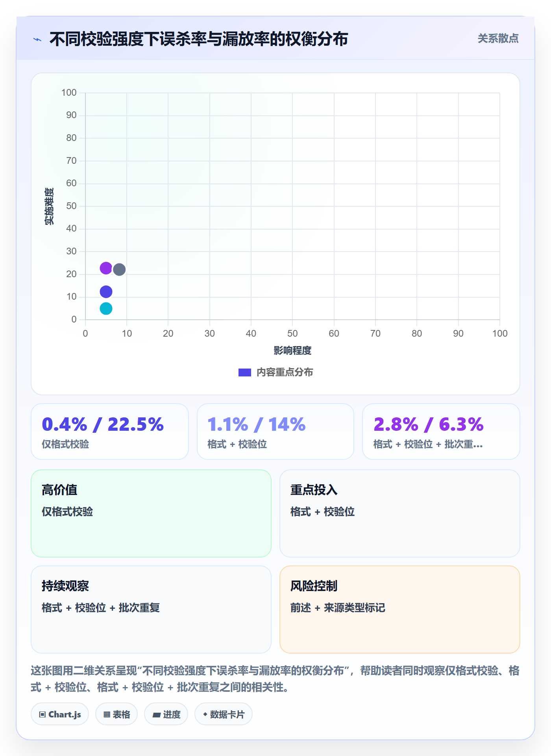Select the 进度 tag chip
Image resolution: width=551 pixels, height=756 pixels.
pyautogui.click(x=166, y=714)
